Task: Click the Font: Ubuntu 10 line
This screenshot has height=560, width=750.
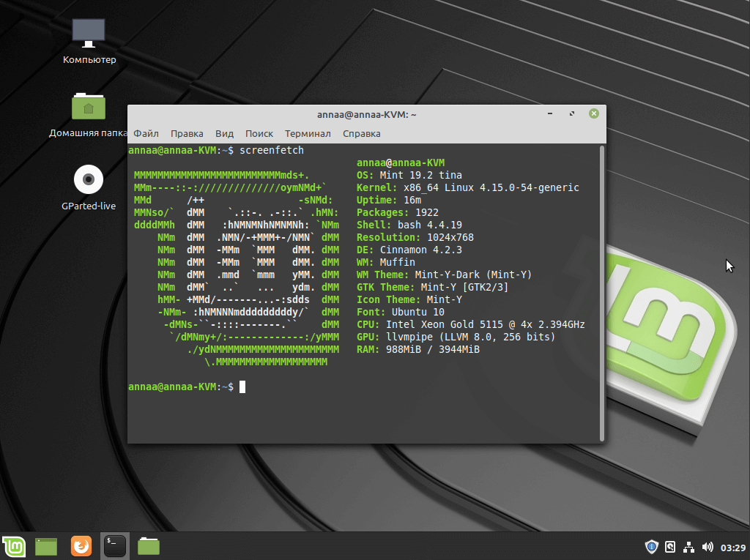Action: [401, 312]
